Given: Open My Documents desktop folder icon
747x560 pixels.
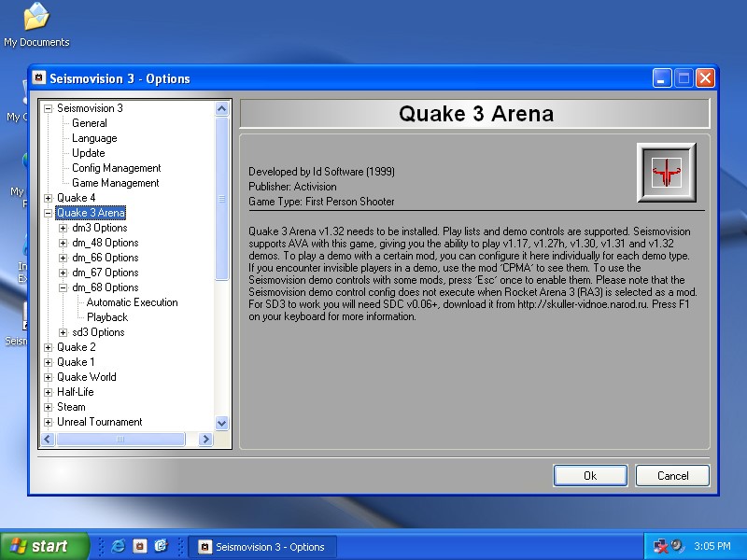Looking at the screenshot, I should coord(35,19).
